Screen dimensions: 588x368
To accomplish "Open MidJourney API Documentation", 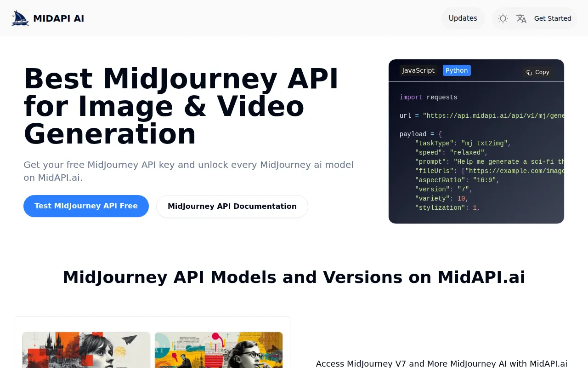I will tap(232, 206).
